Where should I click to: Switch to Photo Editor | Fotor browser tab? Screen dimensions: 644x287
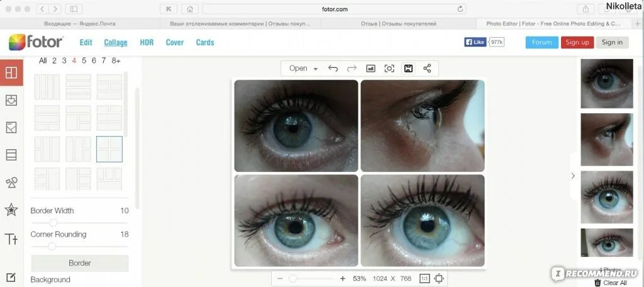coord(553,24)
